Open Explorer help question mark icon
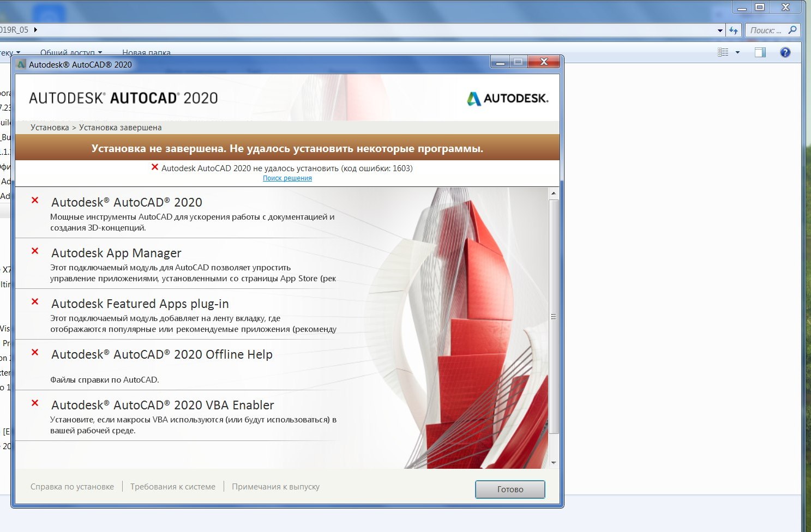This screenshot has height=532, width=811. point(785,52)
